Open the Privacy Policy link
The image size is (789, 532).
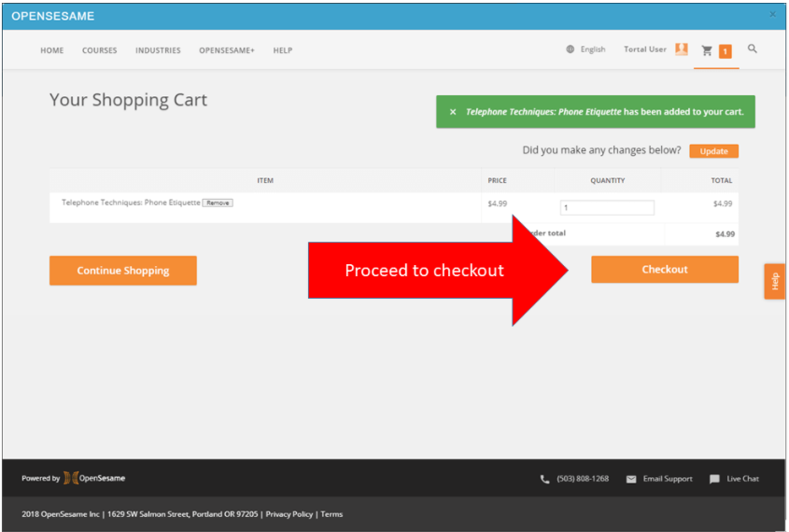289,514
